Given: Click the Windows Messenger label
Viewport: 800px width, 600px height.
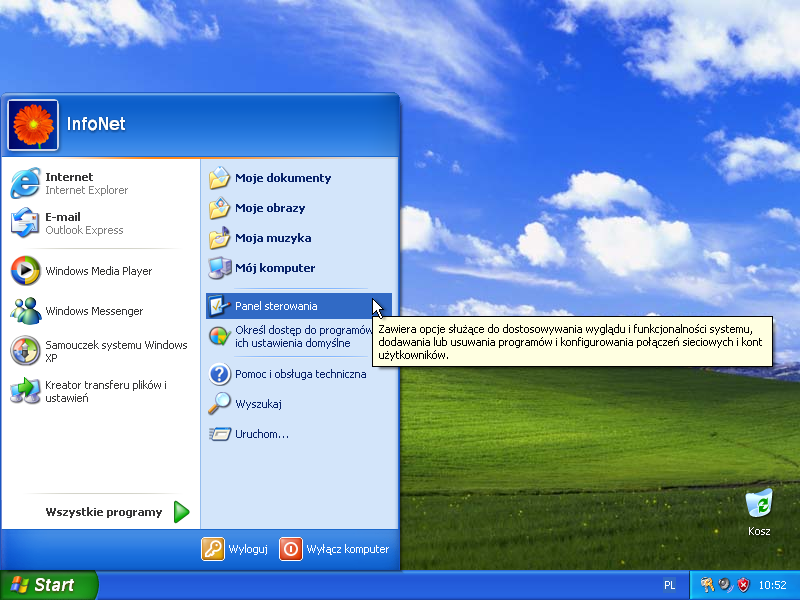Looking at the screenshot, I should coord(94,311).
